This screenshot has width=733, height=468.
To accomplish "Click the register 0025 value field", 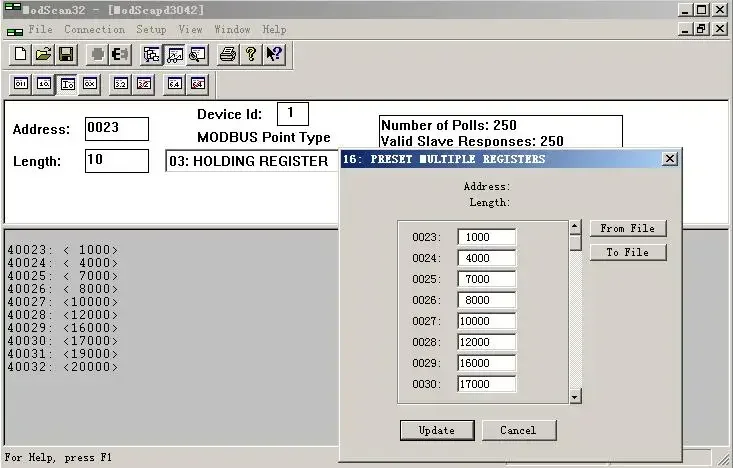I will [487, 279].
